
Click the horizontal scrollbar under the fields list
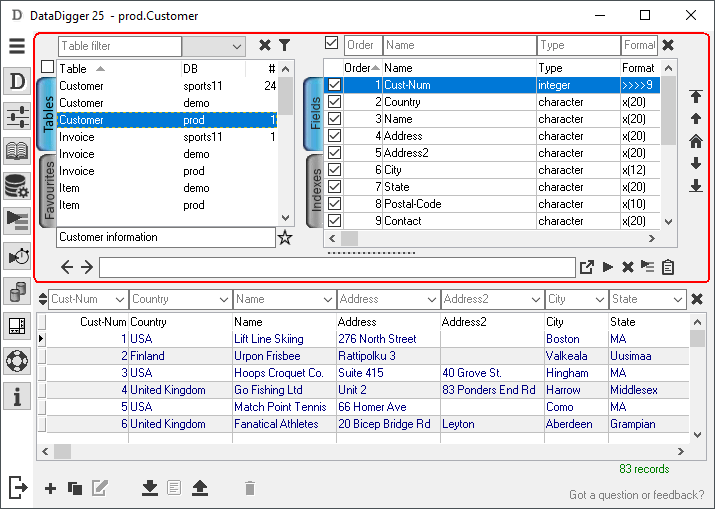tap(500, 239)
